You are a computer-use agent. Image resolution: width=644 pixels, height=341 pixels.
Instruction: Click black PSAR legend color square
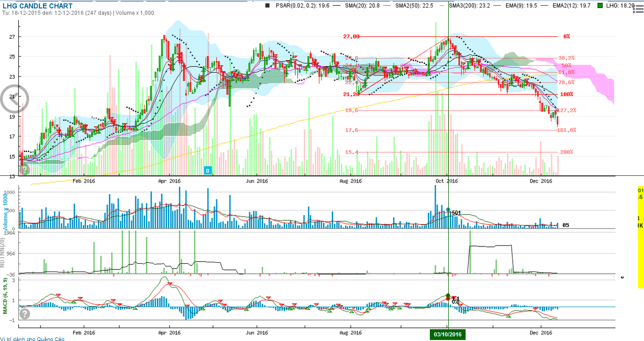tap(268, 6)
